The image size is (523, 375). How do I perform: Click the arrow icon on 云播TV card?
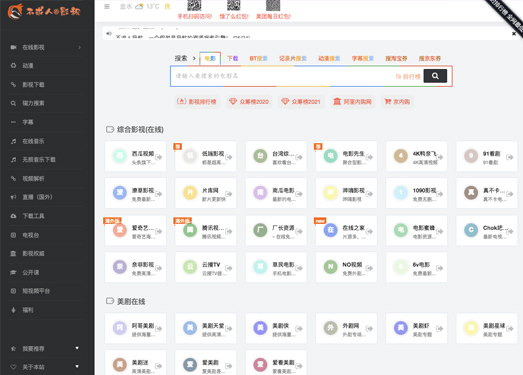tap(229, 268)
